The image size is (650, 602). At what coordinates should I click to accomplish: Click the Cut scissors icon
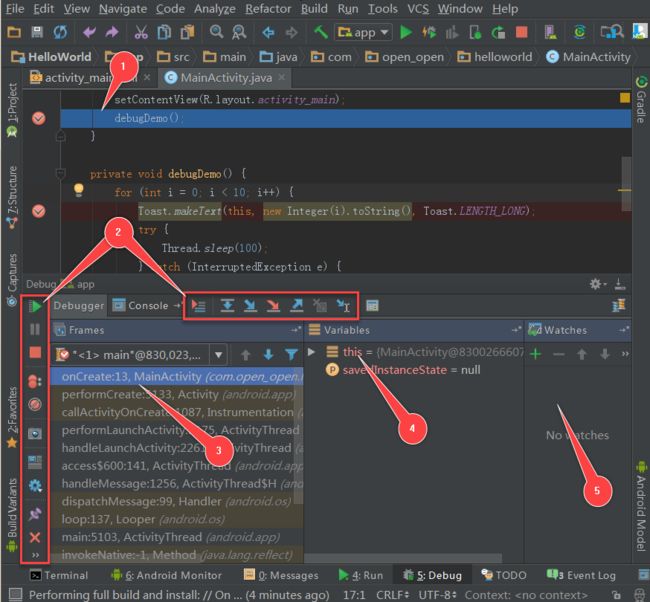pyautogui.click(x=141, y=32)
